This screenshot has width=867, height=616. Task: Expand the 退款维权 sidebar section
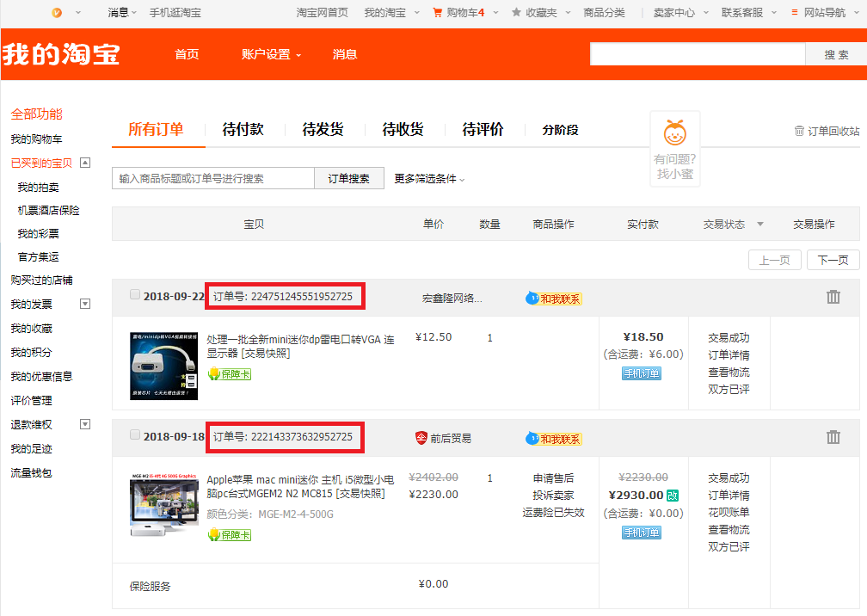pyautogui.click(x=85, y=424)
